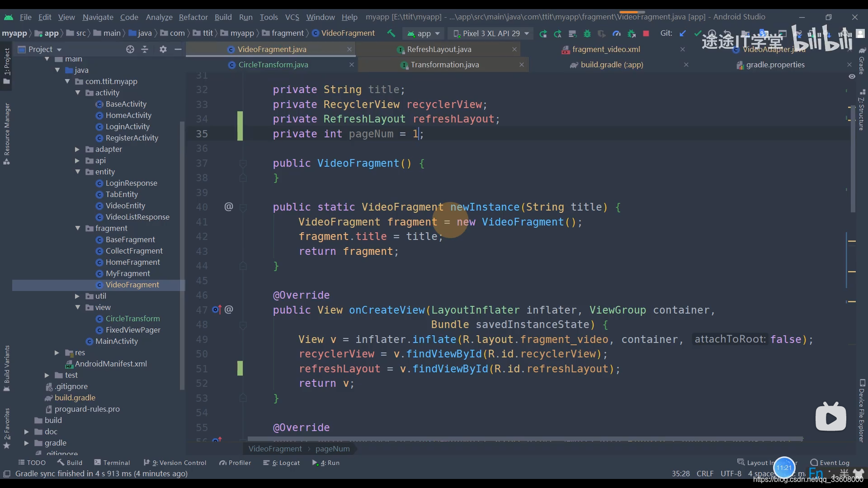868x488 pixels.
Task: Toggle code fold ending onCreateView at line 53
Action: [243, 398]
